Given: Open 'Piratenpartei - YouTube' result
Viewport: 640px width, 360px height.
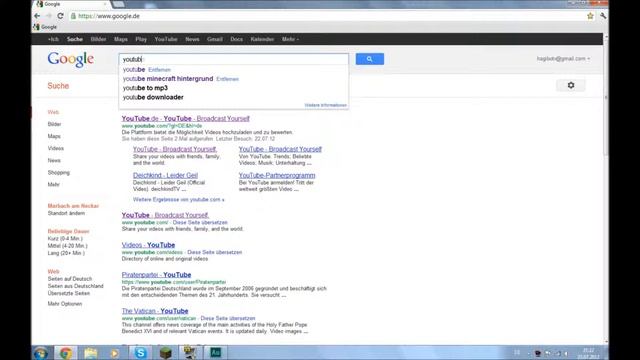Looking at the screenshot, I should pyautogui.click(x=156, y=275).
